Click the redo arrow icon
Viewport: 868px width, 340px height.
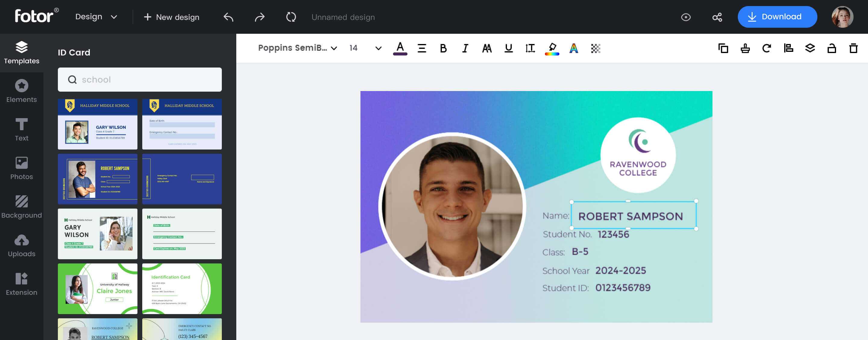coord(259,17)
